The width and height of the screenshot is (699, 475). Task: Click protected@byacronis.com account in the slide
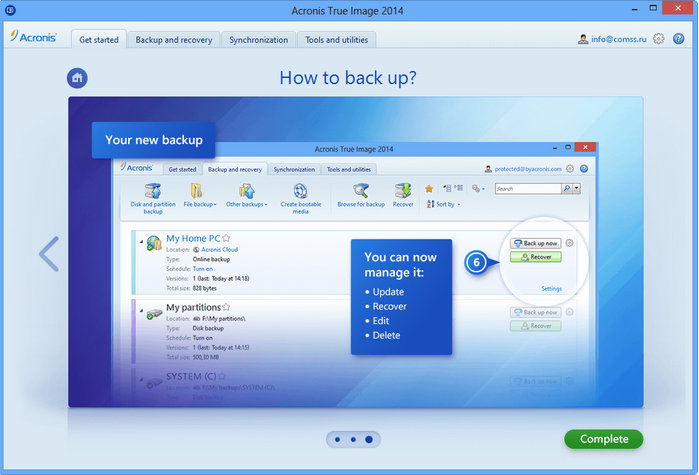coord(528,169)
